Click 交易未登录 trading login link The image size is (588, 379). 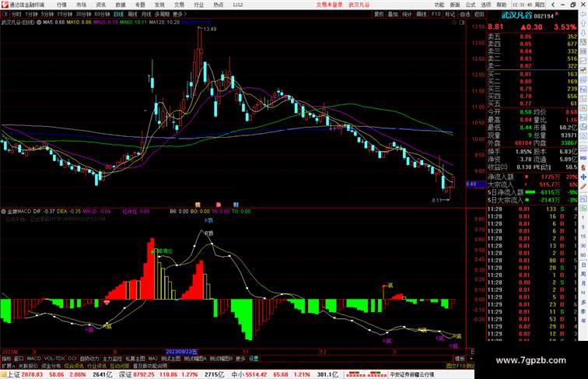pos(330,5)
